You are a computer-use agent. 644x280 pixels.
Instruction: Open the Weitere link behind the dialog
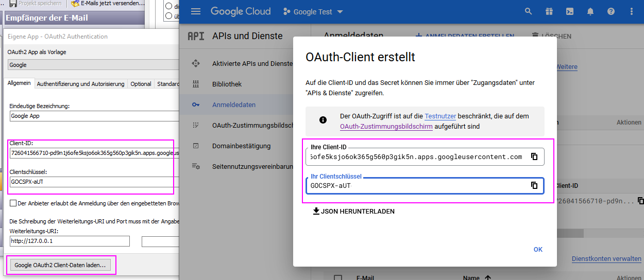click(567, 67)
